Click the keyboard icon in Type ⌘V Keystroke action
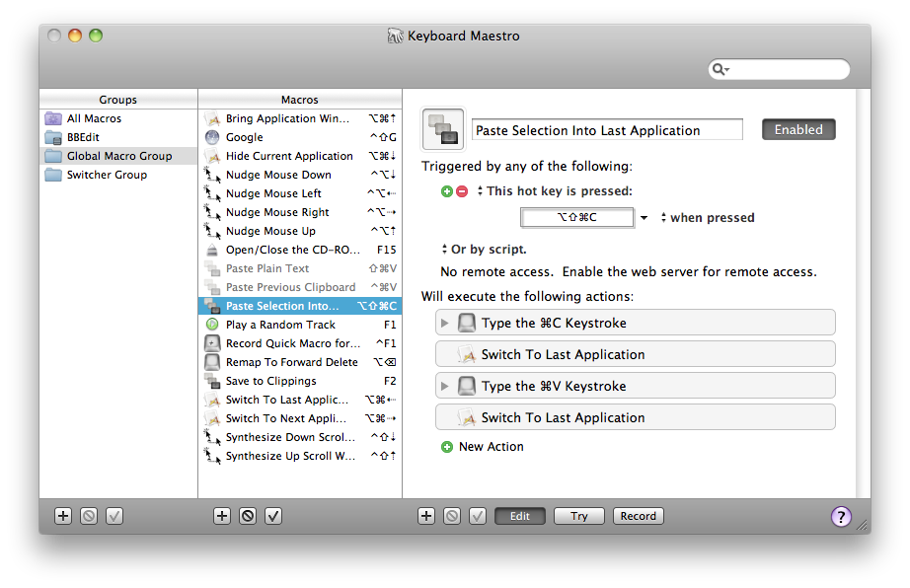The height and width of the screenshot is (588, 910). coord(467,386)
